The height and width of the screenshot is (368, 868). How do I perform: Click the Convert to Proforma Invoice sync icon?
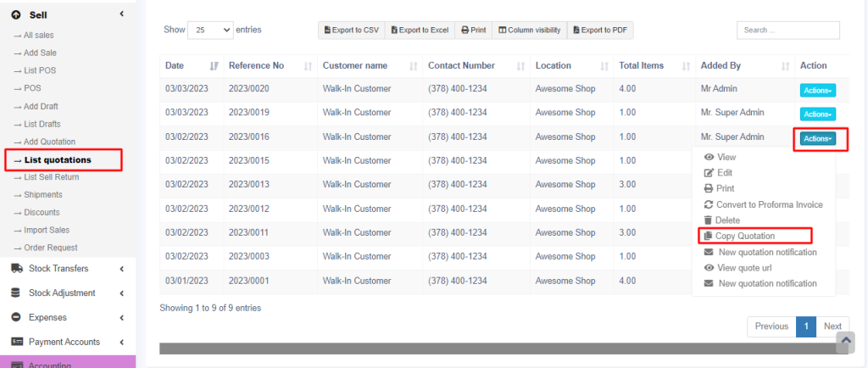[709, 204]
